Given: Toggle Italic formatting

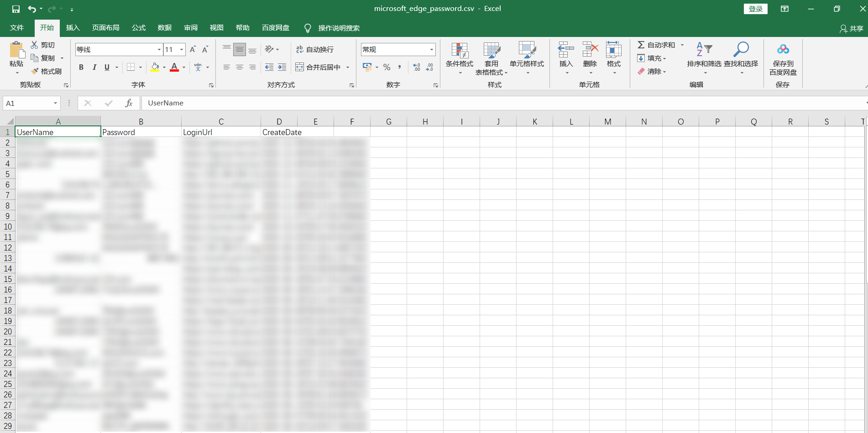Looking at the screenshot, I should coord(94,67).
